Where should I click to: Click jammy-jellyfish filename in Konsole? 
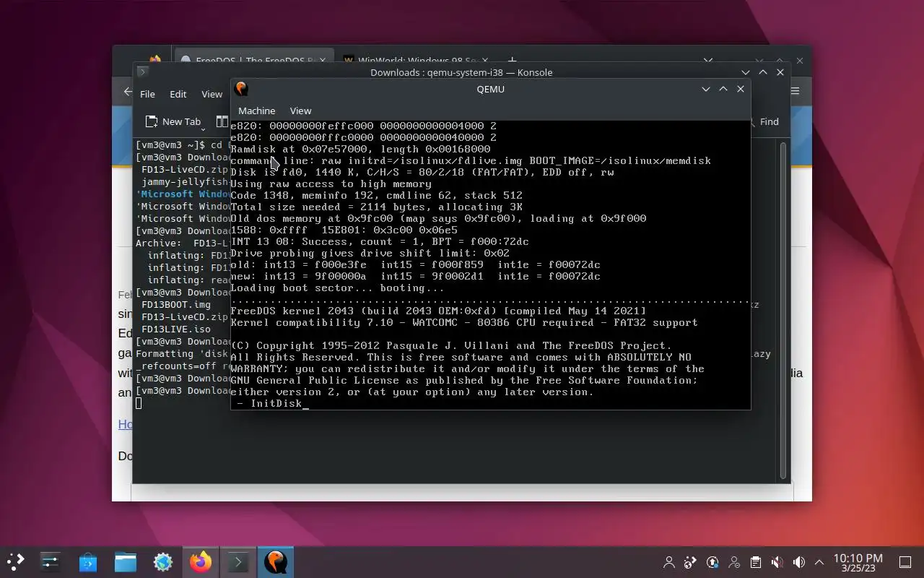(185, 181)
